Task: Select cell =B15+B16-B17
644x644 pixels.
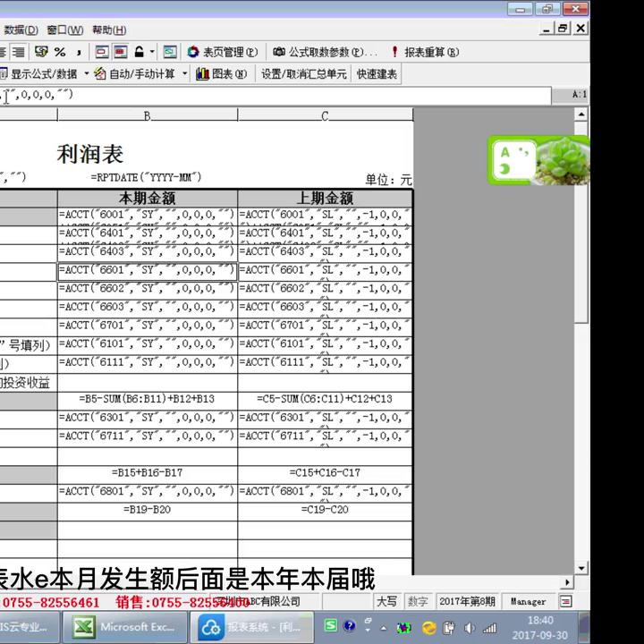Action: [148, 474]
